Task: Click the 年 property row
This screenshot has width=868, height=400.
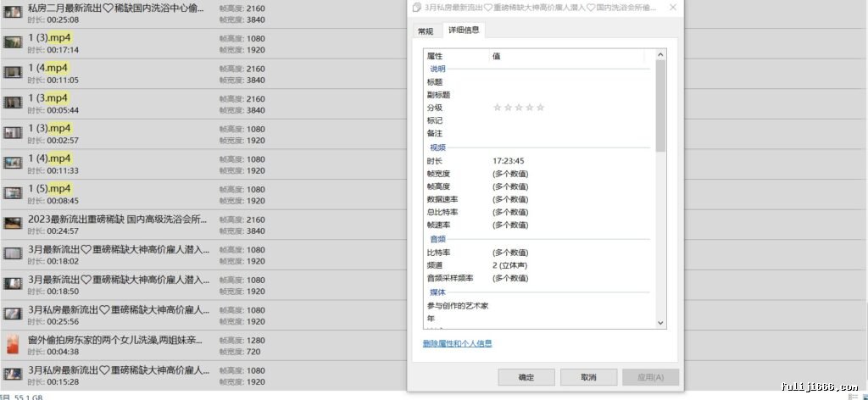Action: 538,319
